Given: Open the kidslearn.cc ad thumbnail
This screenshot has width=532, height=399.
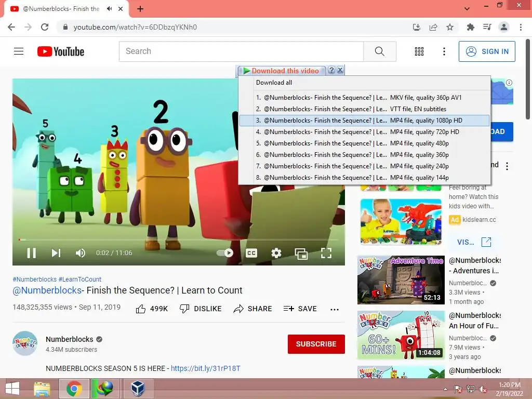Looking at the screenshot, I should tap(401, 222).
